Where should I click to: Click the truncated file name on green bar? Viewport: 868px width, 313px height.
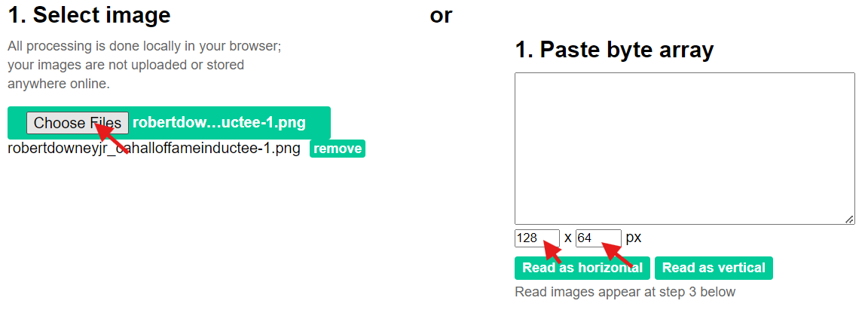pos(219,123)
